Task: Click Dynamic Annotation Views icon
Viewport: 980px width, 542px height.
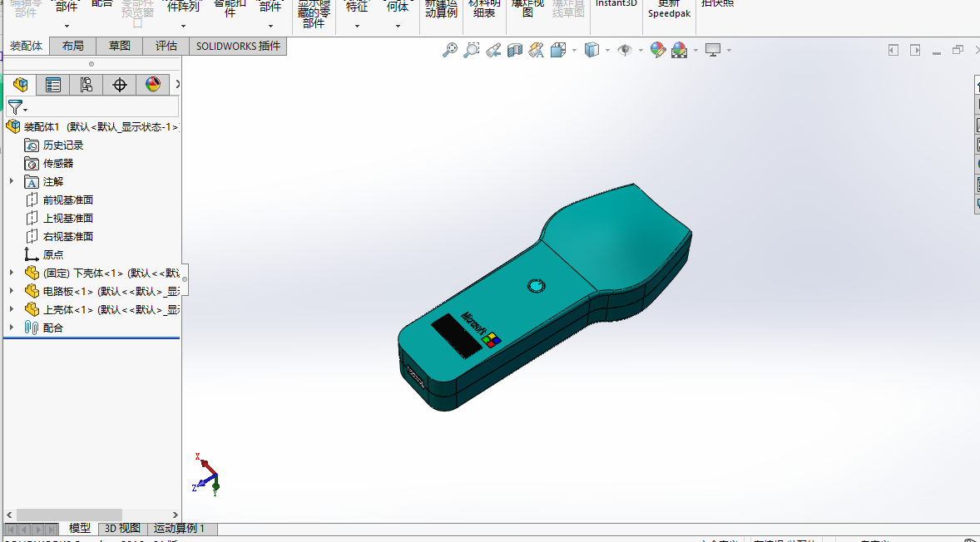Action: click(x=536, y=50)
